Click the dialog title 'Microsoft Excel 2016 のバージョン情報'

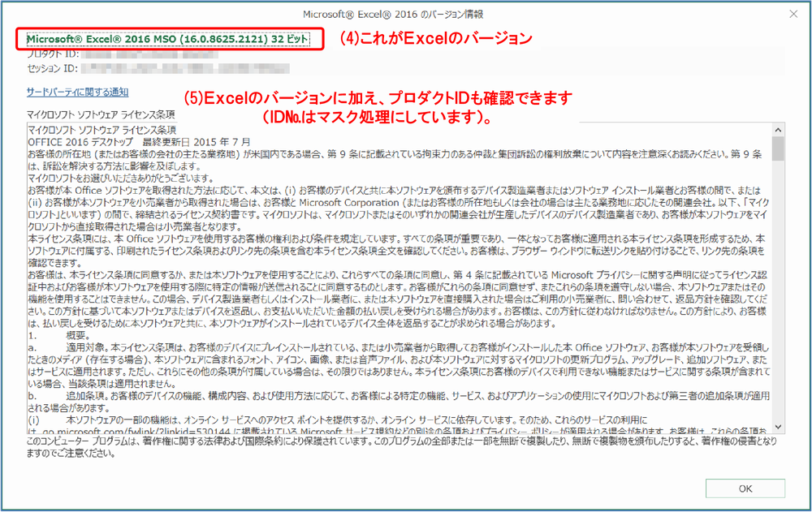pyautogui.click(x=393, y=15)
